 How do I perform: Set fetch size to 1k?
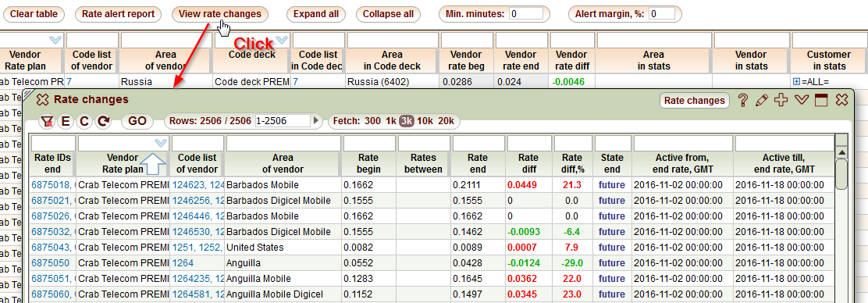[391, 121]
